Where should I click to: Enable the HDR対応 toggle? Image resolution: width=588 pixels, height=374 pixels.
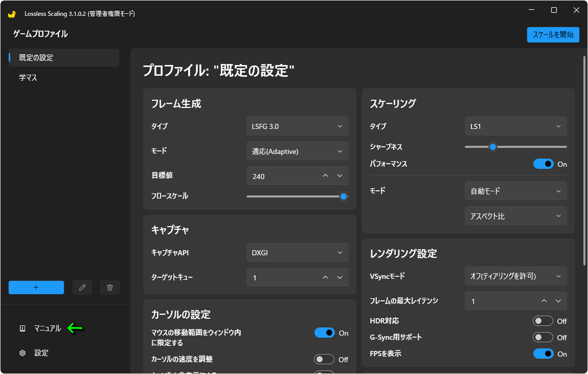[543, 321]
